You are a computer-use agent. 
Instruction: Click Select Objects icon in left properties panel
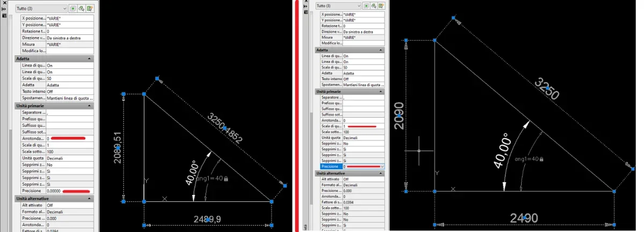click(x=82, y=9)
